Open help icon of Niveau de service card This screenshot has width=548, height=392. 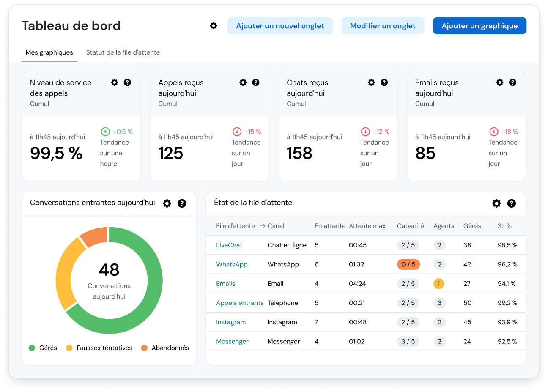pos(127,82)
